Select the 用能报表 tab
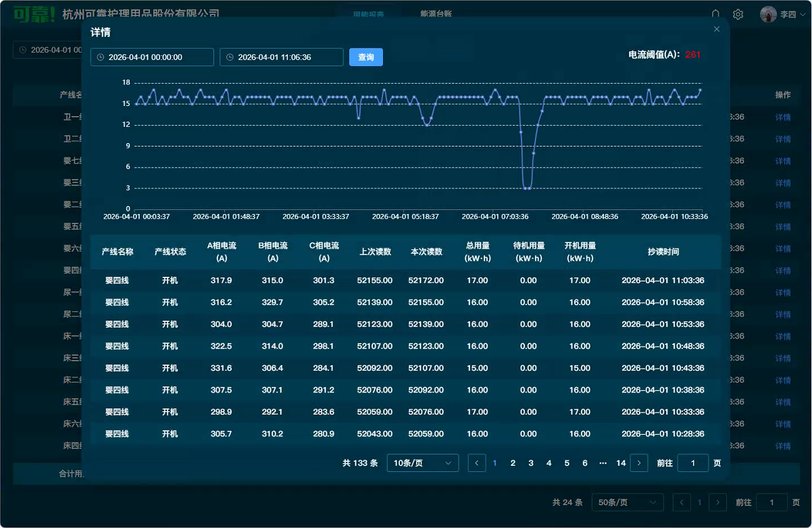812x528 pixels. tap(369, 14)
